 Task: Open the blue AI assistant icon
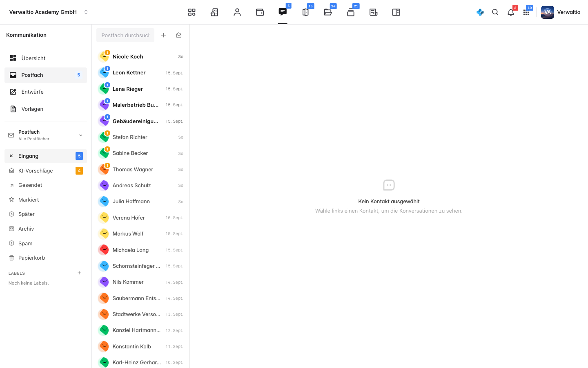480,12
